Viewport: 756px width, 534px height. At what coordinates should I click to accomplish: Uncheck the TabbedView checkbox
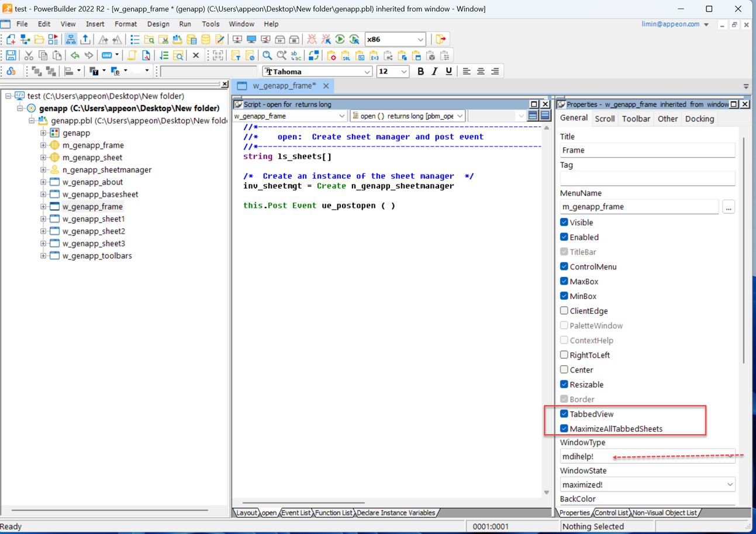(564, 414)
